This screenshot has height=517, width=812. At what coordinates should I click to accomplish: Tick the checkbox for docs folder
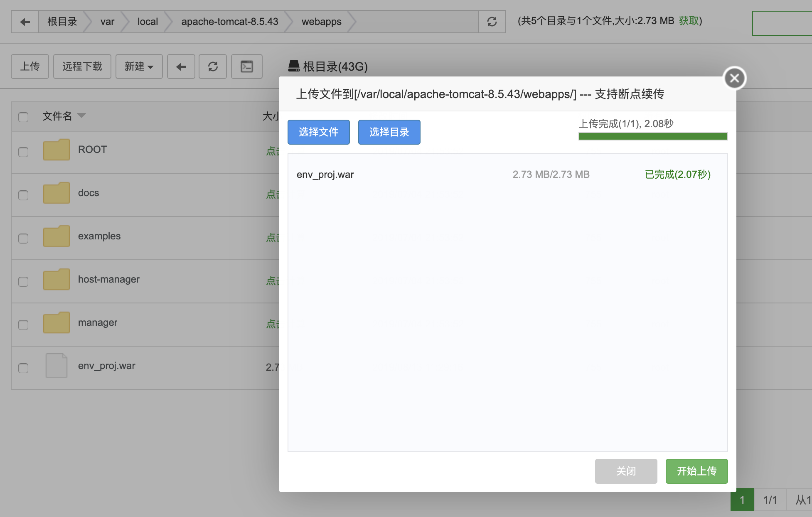click(23, 195)
